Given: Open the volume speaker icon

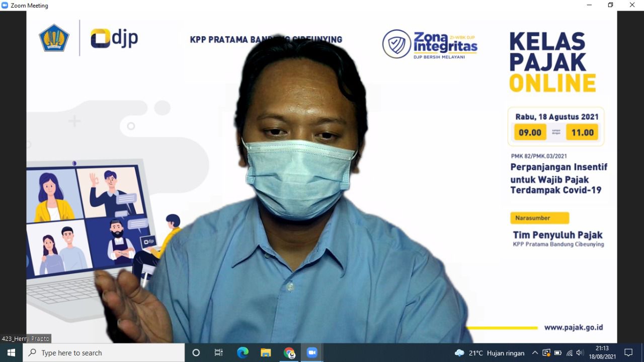Looking at the screenshot, I should tap(580, 353).
